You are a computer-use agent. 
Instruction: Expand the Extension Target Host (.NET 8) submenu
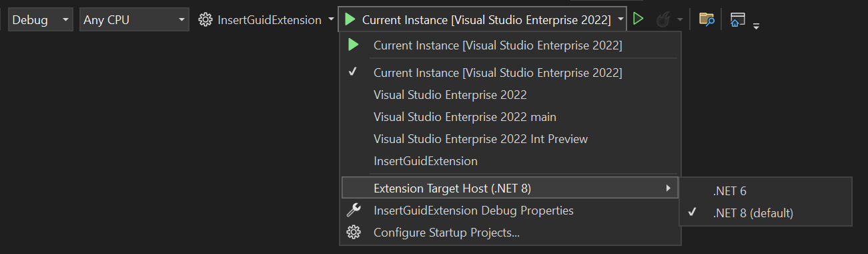(510, 188)
